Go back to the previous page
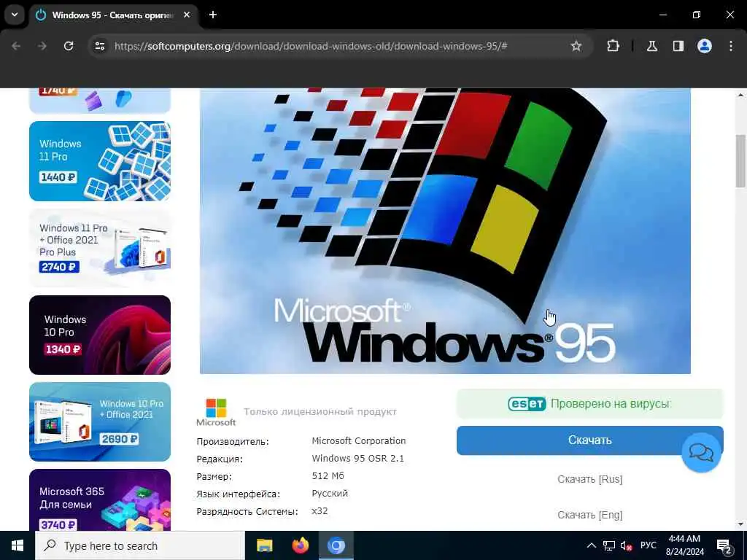 pos(16,46)
